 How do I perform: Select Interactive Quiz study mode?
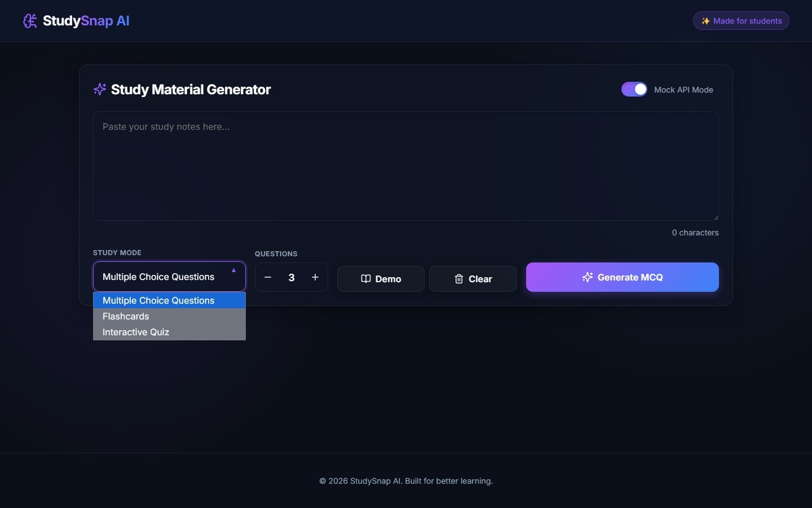[136, 332]
